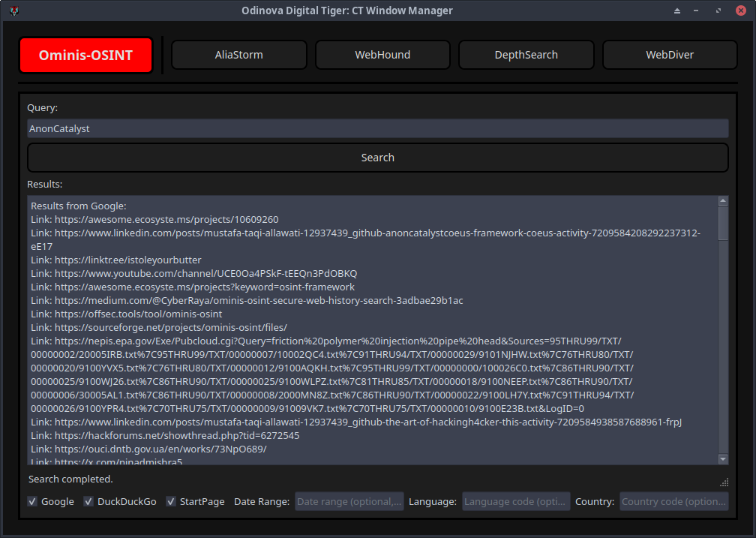
Task: Click the scrollbar's down arrow icon
Action: (722, 458)
